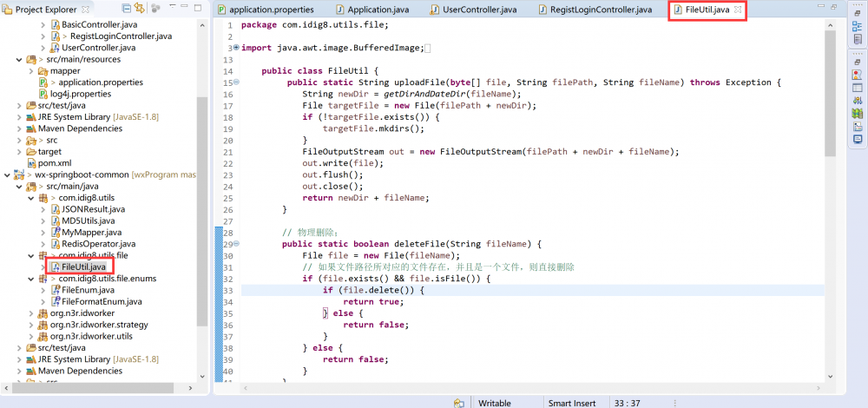Viewport: 868px width, 408px height.
Task: Collapse uploadFile method fold at line 15
Action: (236, 82)
